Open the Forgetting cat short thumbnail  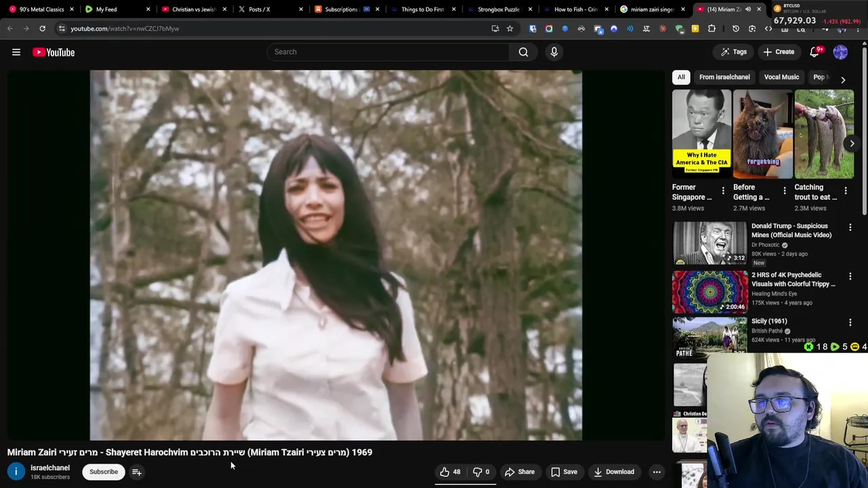click(763, 134)
